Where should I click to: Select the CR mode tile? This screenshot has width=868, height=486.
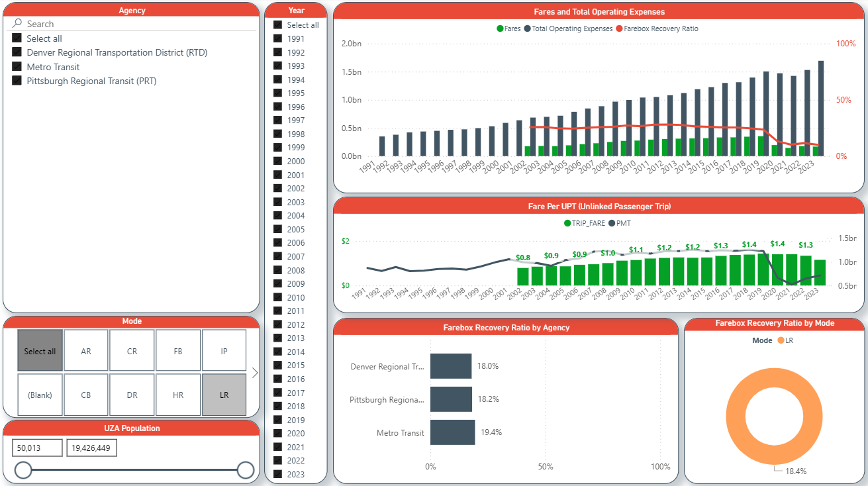132,351
